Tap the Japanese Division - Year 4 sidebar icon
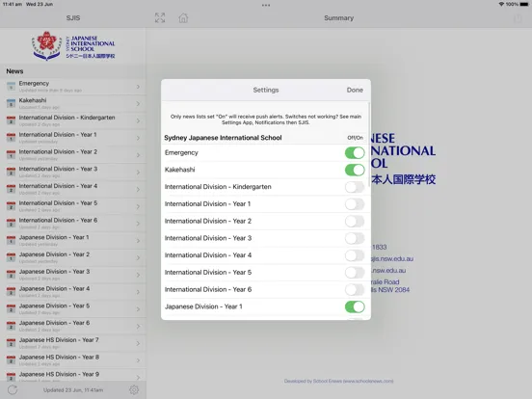Screen dimensions: 532x399 pos(12,291)
